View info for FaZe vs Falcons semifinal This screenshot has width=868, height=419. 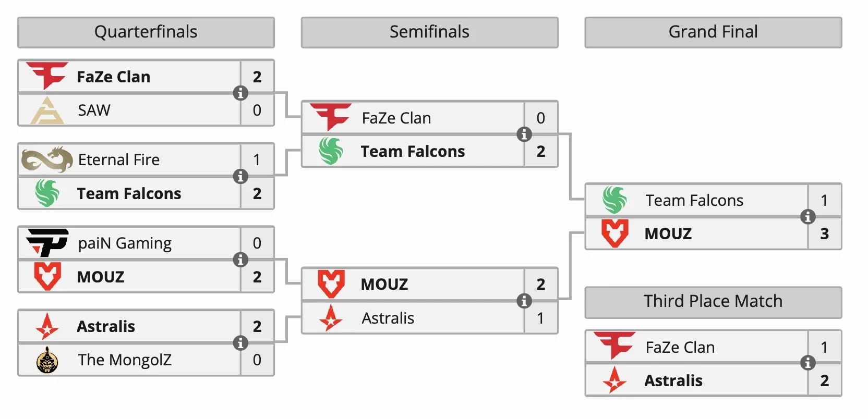point(524,134)
